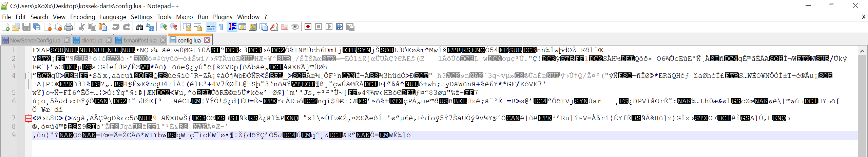The image size is (868, 157).
Task: Save the current file with the floppy icon
Action: click(26, 27)
